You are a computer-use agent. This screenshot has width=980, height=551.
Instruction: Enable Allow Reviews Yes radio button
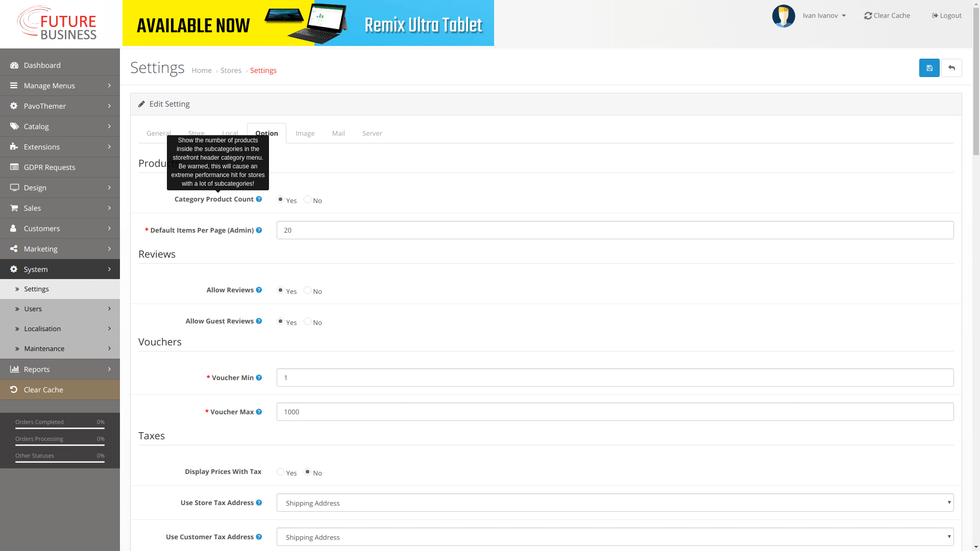[280, 290]
